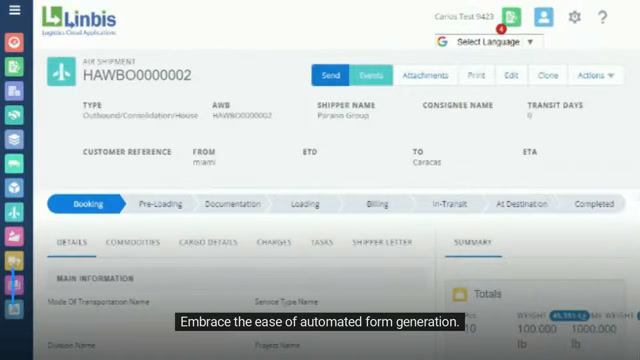Switch to the Cargo Details tab
This screenshot has width=640, height=360.
click(x=208, y=242)
